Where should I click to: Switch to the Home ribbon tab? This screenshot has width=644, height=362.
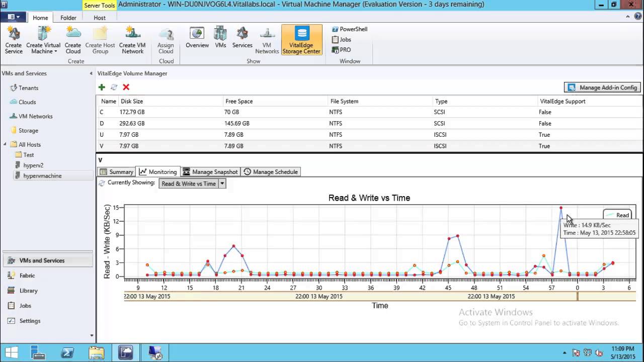pyautogui.click(x=40, y=18)
